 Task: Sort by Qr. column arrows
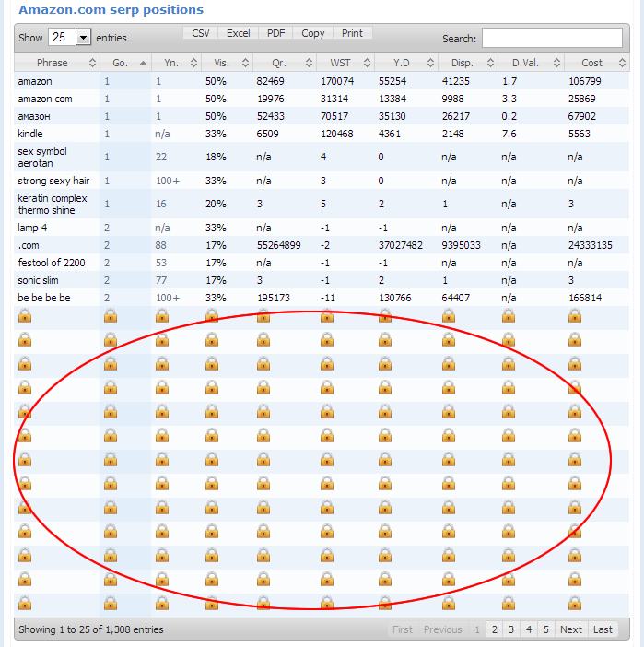[309, 63]
